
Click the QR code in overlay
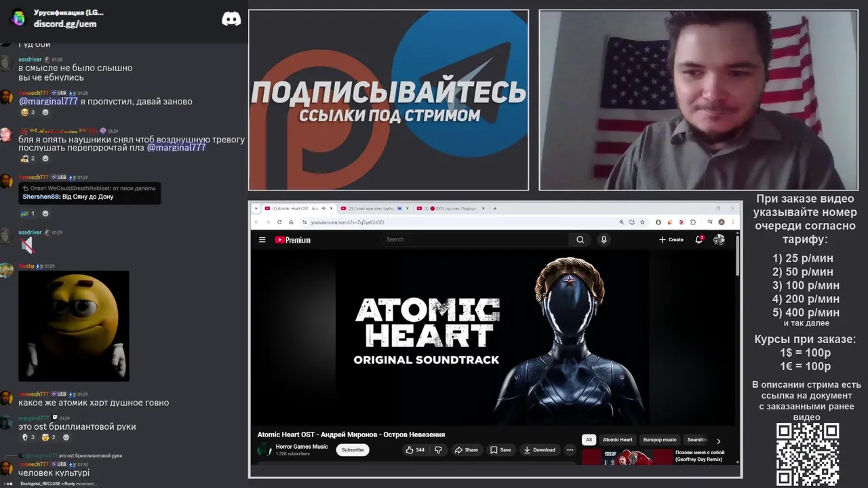pyautogui.click(x=808, y=454)
